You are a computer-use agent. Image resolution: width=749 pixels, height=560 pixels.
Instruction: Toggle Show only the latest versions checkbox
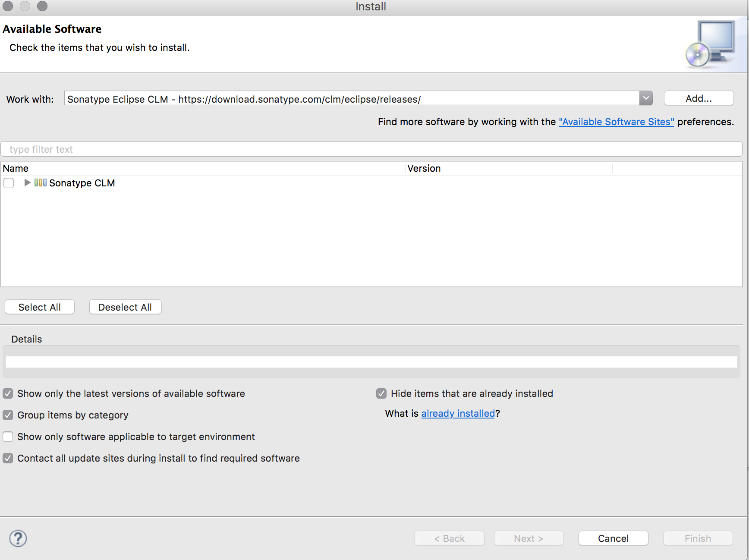point(8,393)
